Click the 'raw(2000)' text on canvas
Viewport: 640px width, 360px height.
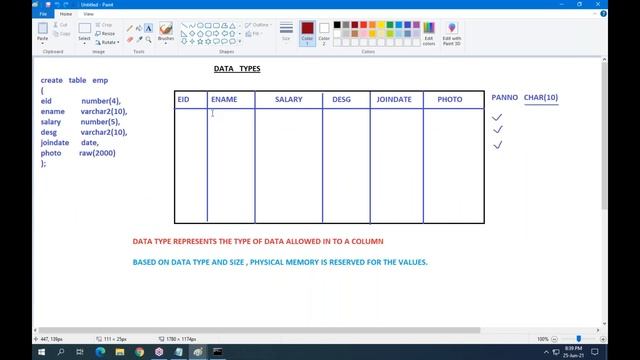(x=97, y=153)
